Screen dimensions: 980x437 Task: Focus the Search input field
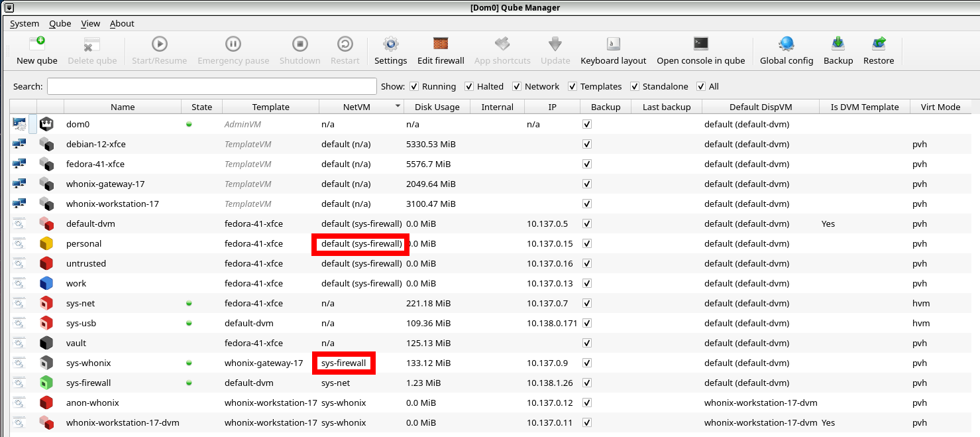pyautogui.click(x=212, y=86)
